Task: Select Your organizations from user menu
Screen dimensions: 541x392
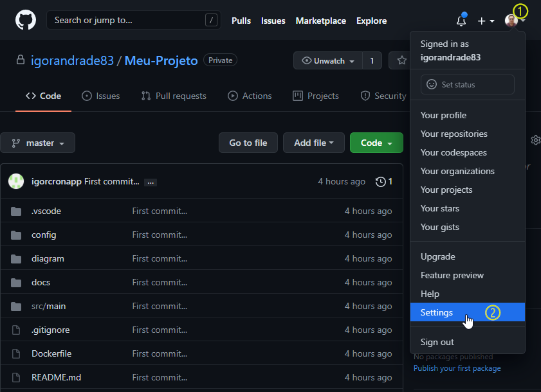Action: (468, 171)
